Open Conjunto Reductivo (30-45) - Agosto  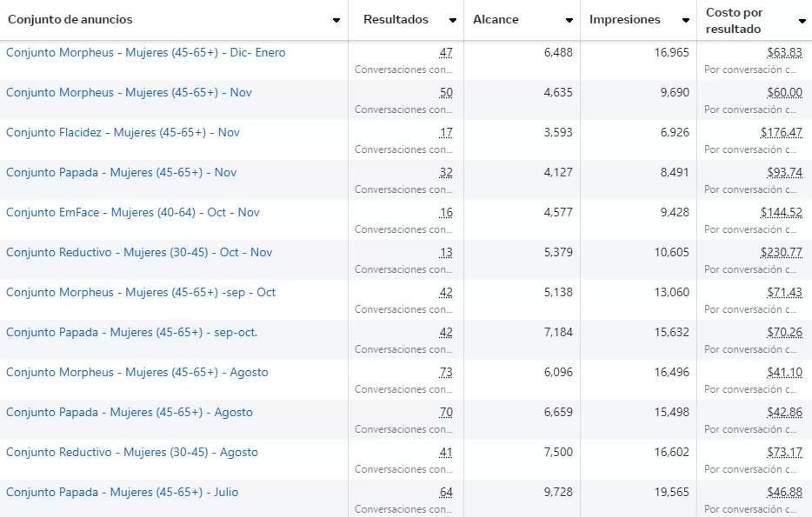pyautogui.click(x=132, y=453)
